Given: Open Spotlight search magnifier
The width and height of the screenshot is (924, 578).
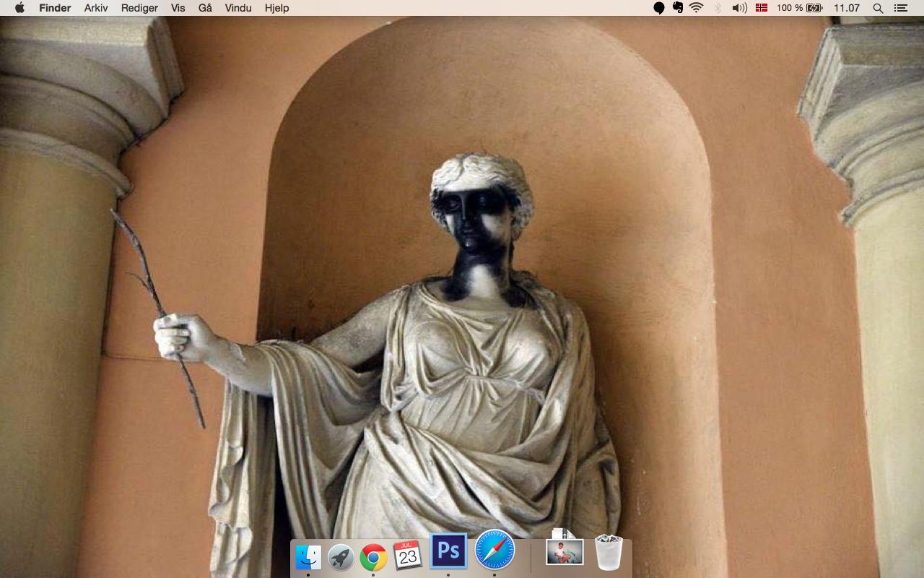Looking at the screenshot, I should [878, 8].
